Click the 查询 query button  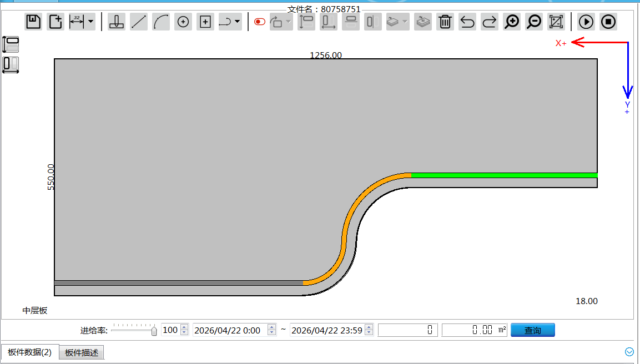533,330
